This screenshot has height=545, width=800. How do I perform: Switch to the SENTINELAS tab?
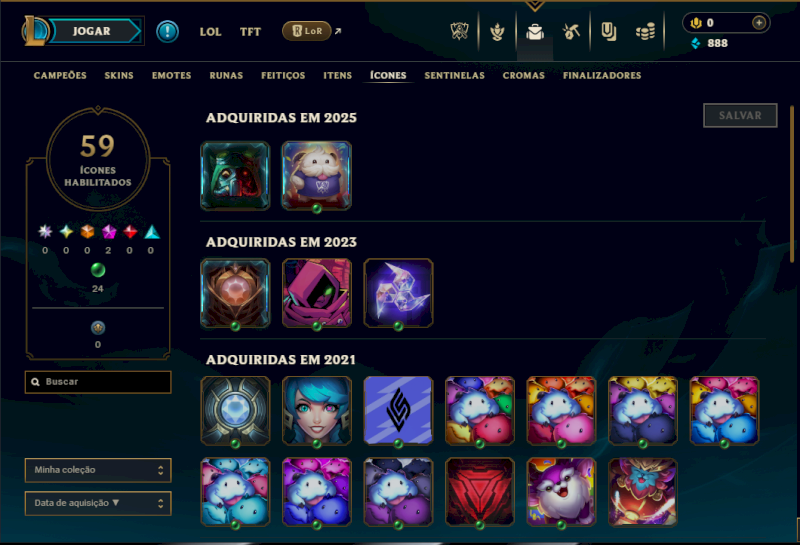[455, 76]
